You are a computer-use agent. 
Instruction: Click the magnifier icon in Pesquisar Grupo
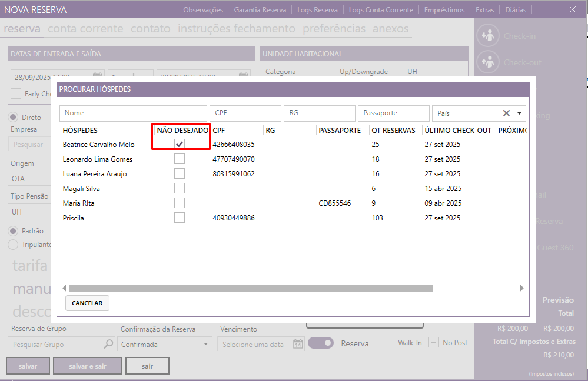(108, 344)
